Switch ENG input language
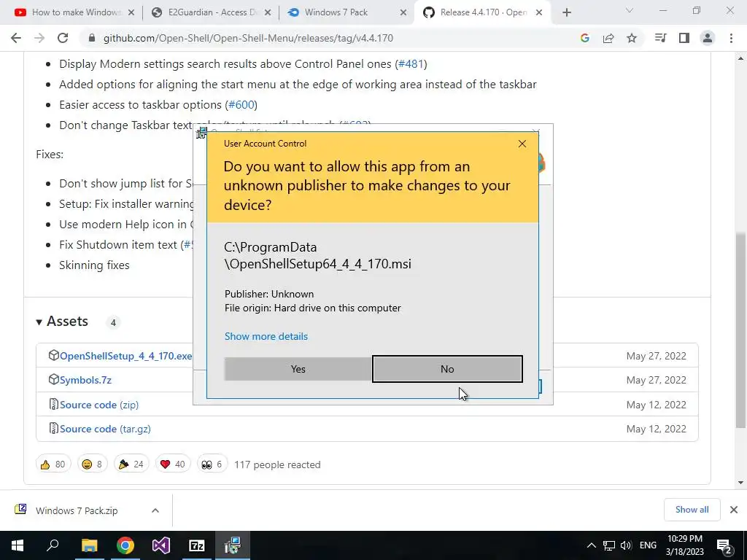The height and width of the screenshot is (560, 747). point(648,545)
